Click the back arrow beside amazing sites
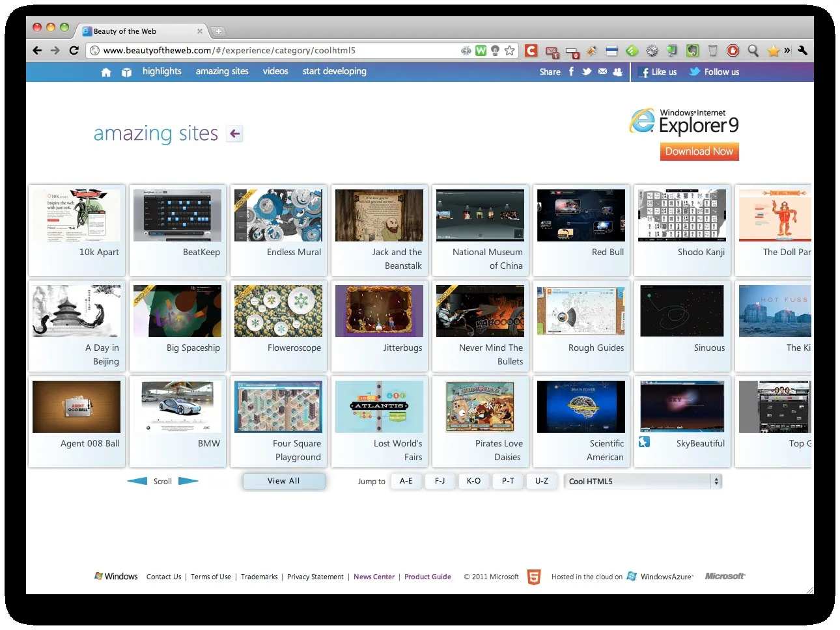The image size is (840, 630). (235, 133)
